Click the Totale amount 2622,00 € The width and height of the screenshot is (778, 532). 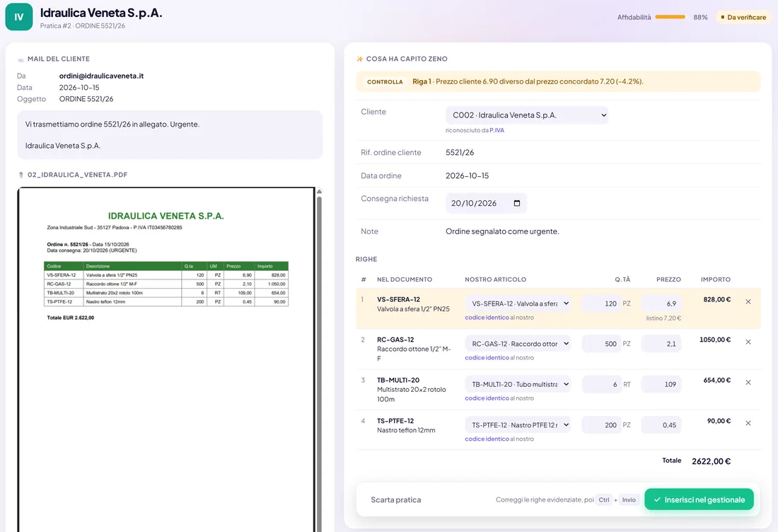click(711, 461)
